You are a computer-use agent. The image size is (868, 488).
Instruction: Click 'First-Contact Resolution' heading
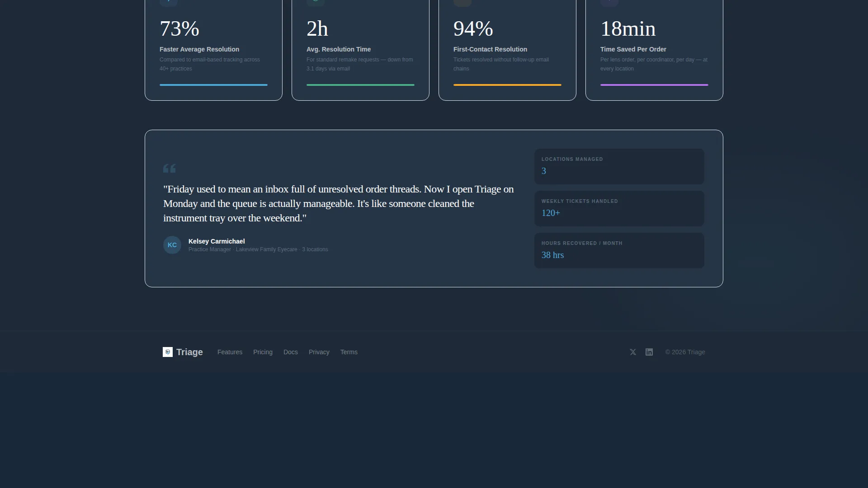(490, 49)
